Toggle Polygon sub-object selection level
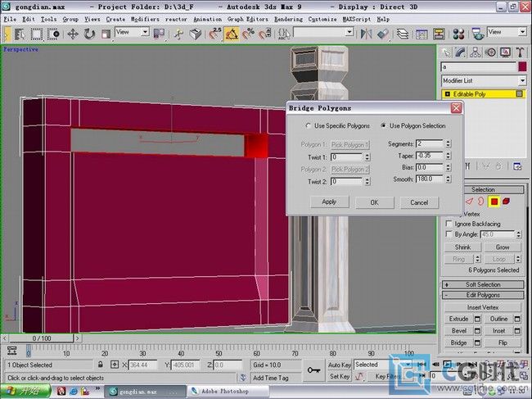The image size is (532, 399). point(494,202)
